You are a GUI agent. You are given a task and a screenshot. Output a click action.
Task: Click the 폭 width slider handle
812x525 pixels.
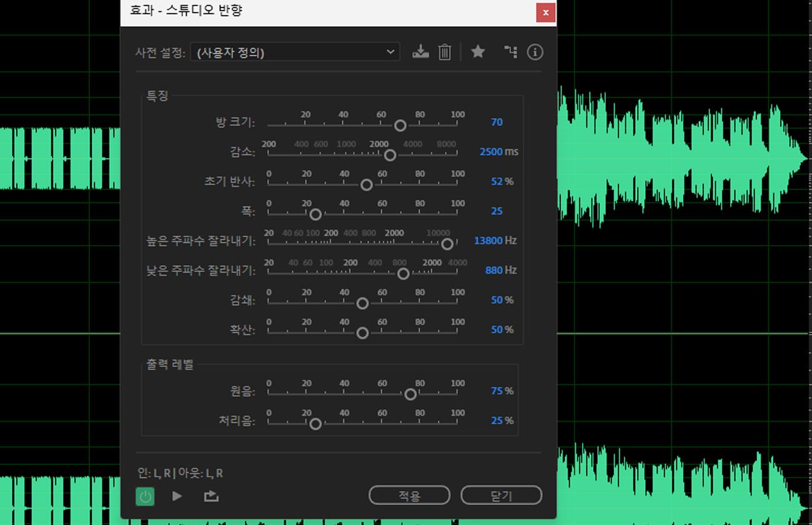pyautogui.click(x=315, y=214)
